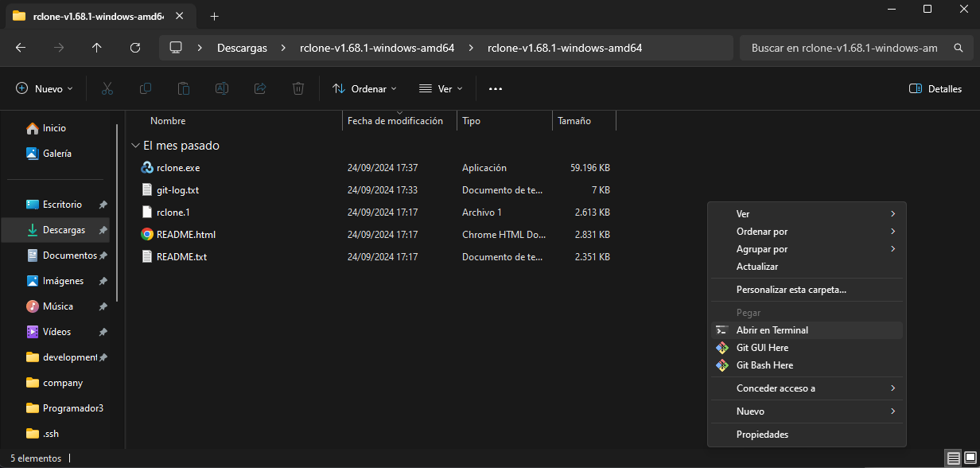The height and width of the screenshot is (468, 980).
Task: Toggle the Detalles pane
Action: 935,88
